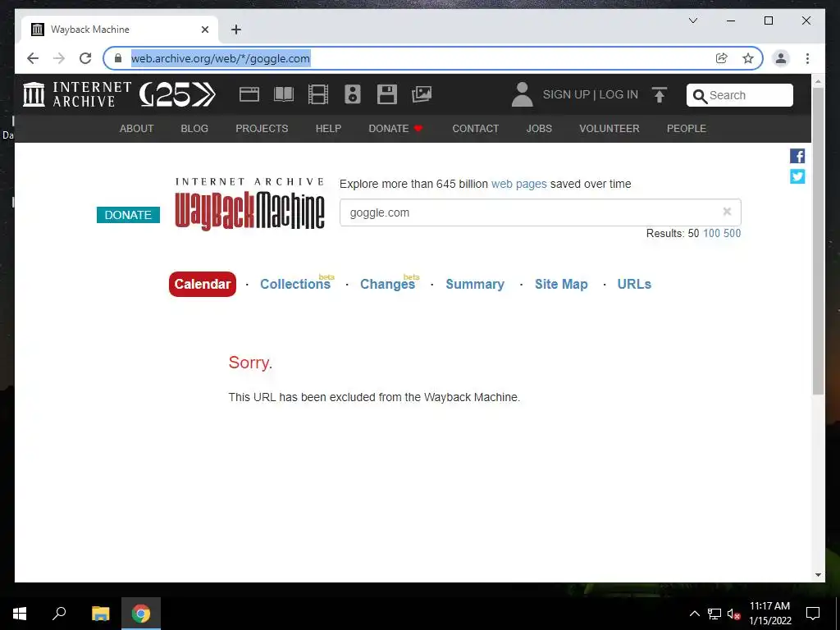
Task: Open Chrome profile icon
Action: pyautogui.click(x=781, y=58)
